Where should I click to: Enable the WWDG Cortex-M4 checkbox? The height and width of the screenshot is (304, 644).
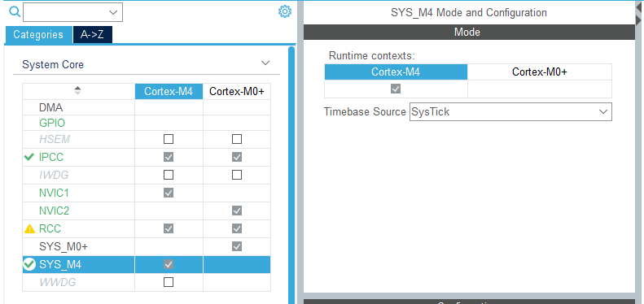click(x=169, y=282)
